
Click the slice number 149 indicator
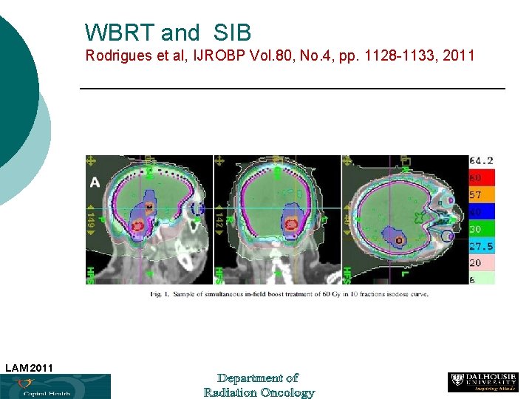click(x=91, y=220)
